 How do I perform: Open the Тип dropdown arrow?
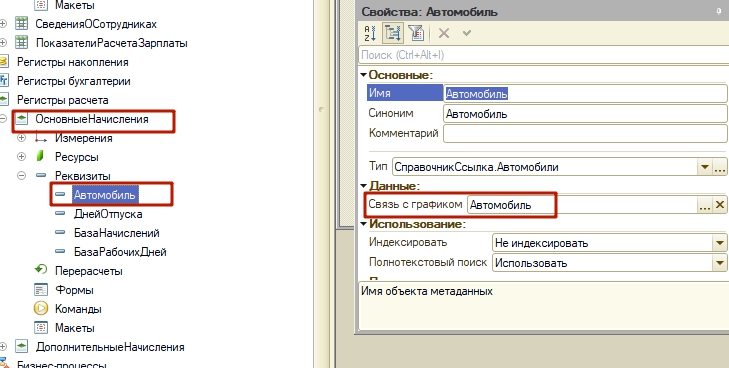705,167
